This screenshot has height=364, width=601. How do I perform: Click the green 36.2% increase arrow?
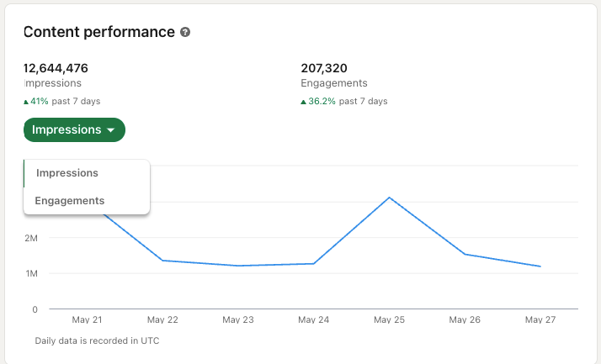[303, 102]
